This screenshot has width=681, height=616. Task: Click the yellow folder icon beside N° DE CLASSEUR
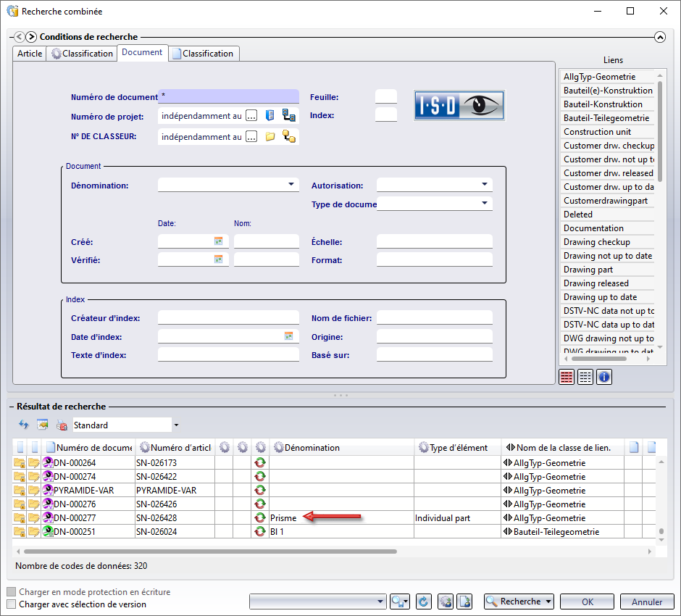click(x=270, y=136)
